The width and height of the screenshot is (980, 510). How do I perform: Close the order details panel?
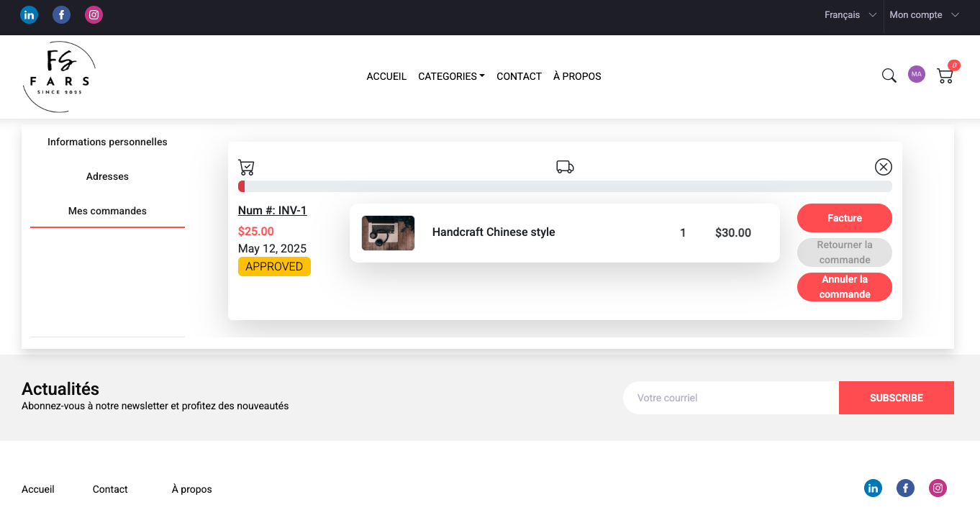tap(883, 167)
